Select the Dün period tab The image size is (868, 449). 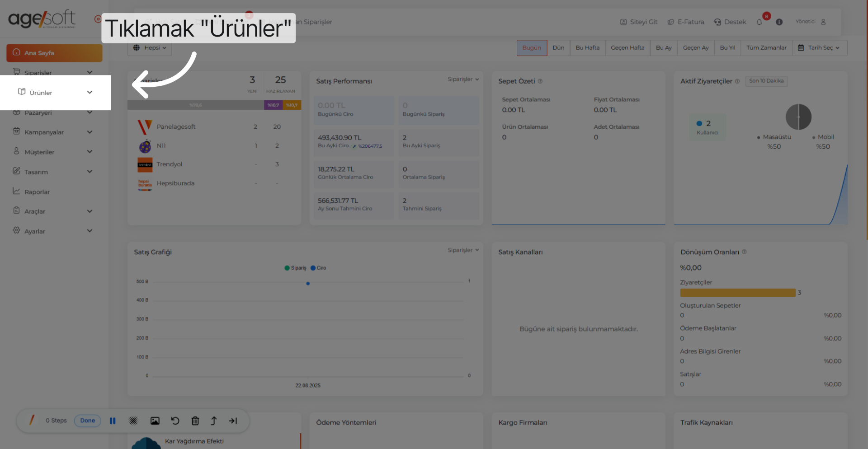[x=558, y=48]
